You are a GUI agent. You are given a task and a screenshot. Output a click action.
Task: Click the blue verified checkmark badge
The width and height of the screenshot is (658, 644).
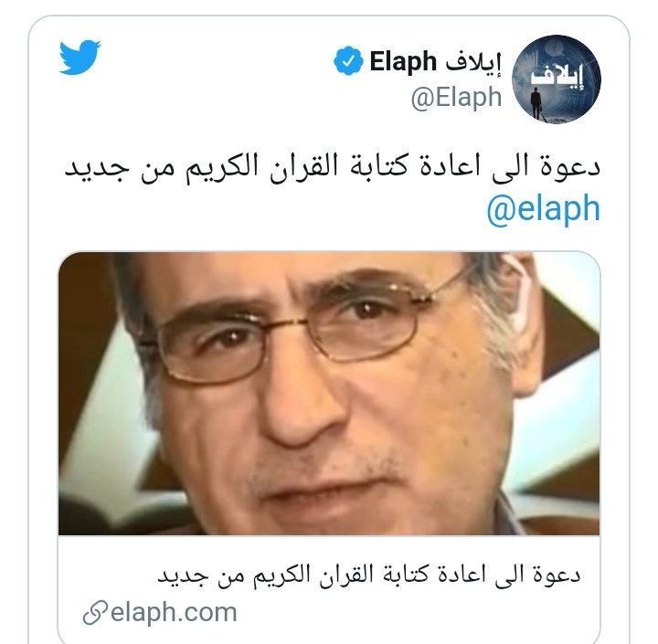point(348,61)
